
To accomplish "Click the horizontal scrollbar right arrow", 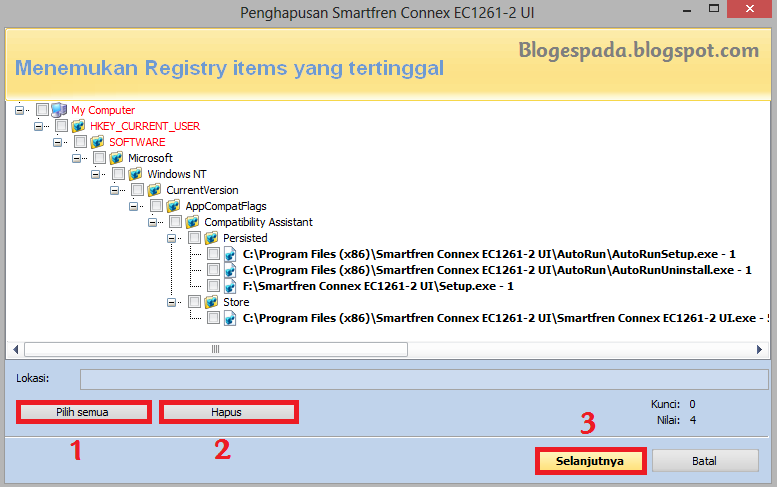I will (759, 349).
